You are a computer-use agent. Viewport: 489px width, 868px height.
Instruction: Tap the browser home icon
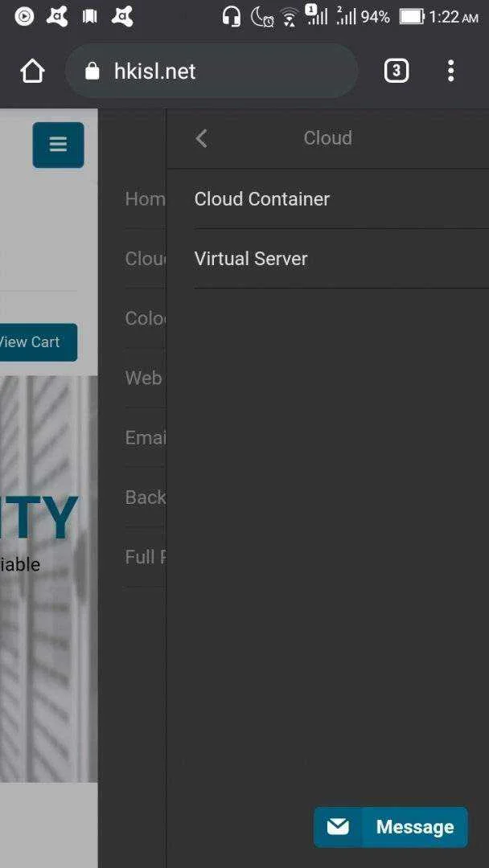(x=32, y=72)
